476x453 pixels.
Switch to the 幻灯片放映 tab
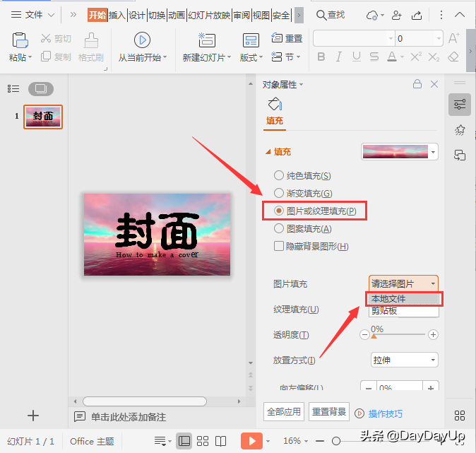209,15
